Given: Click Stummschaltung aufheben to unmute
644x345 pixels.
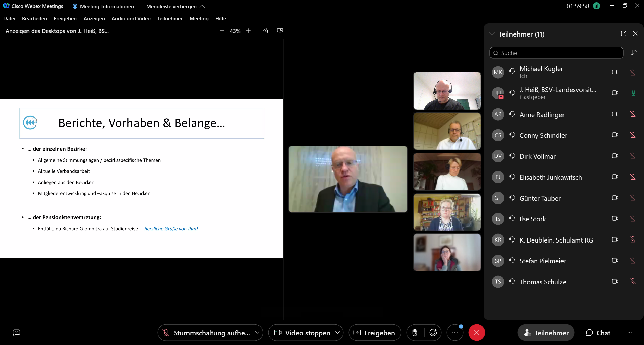Looking at the screenshot, I should (206, 333).
